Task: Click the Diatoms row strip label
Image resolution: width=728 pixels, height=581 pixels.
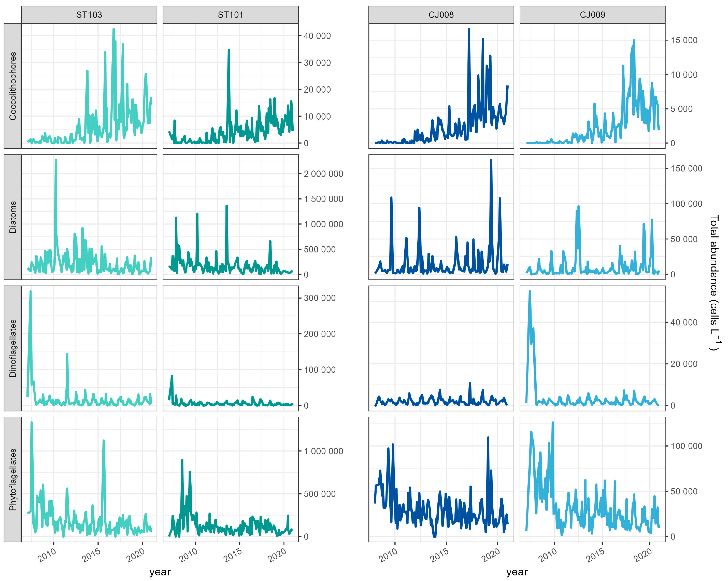Action: 13,217
